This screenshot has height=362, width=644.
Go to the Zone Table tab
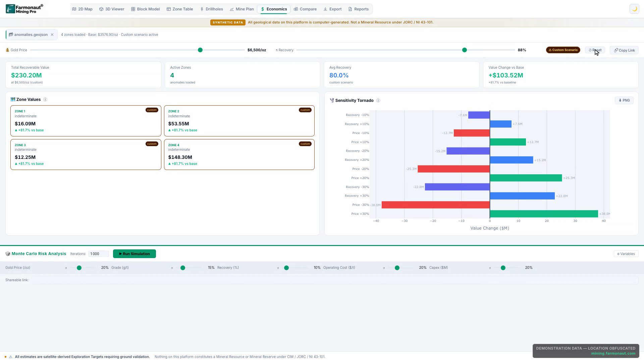(x=180, y=9)
